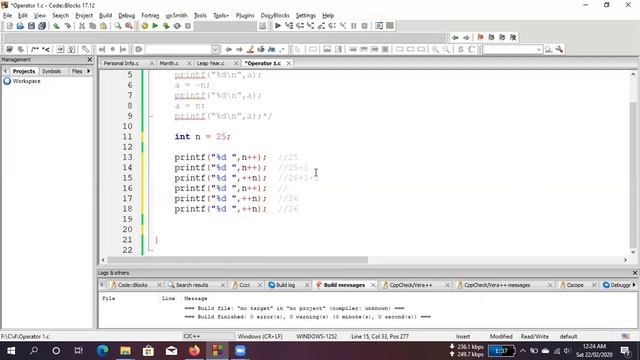Click the Zoom in magnifier icon
The image size is (640, 360).
tap(436, 49)
